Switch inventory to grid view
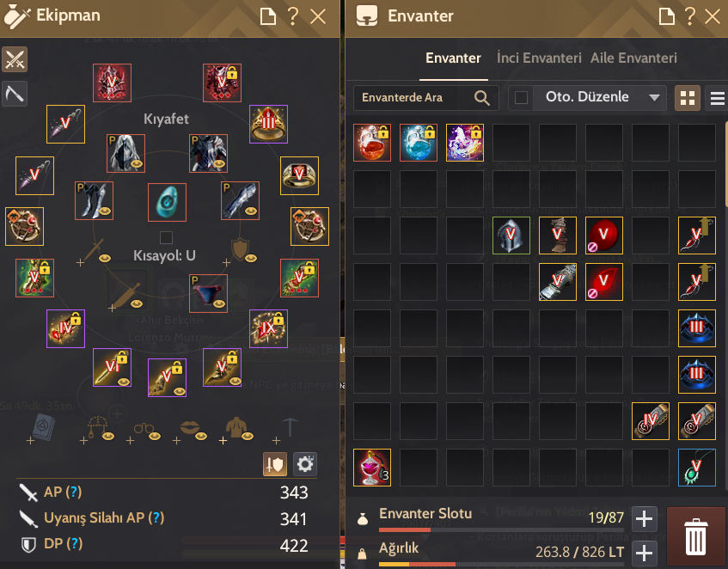The width and height of the screenshot is (728, 569). pos(687,98)
